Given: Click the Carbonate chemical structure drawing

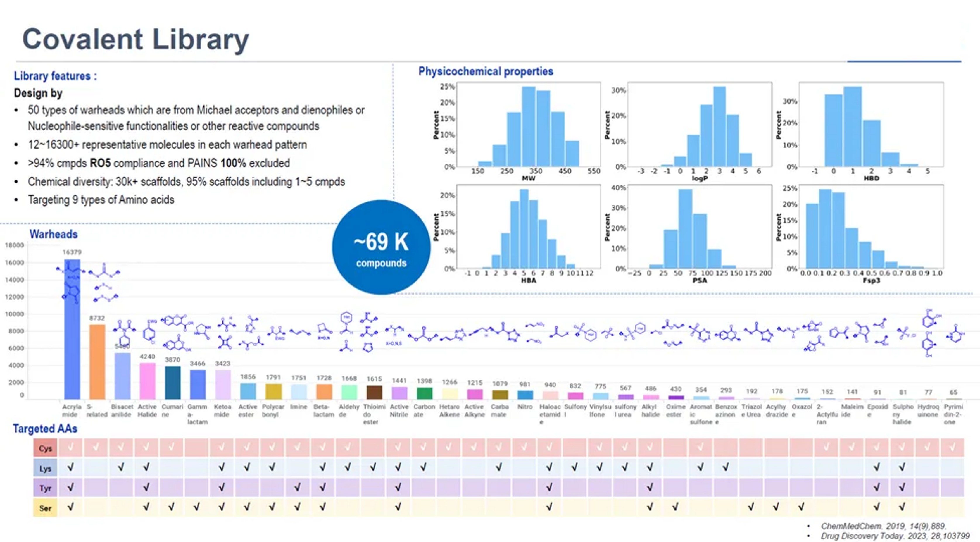Looking at the screenshot, I should coord(423,335).
